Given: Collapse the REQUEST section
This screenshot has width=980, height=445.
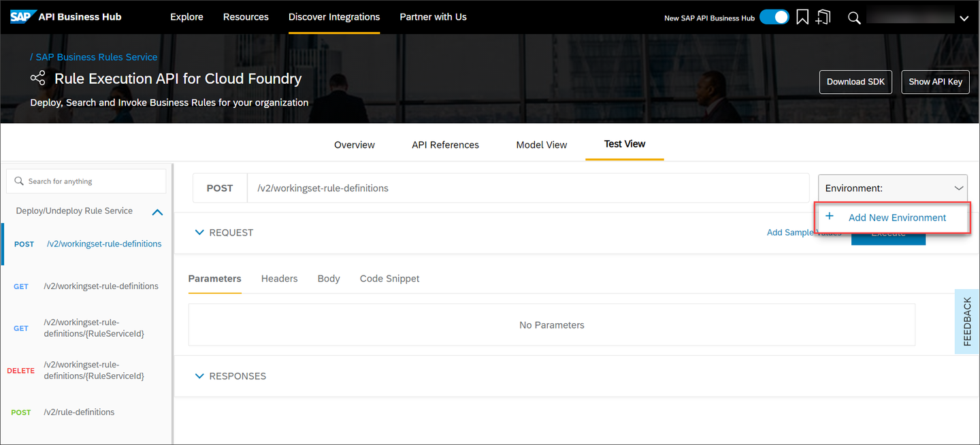Looking at the screenshot, I should click(199, 232).
